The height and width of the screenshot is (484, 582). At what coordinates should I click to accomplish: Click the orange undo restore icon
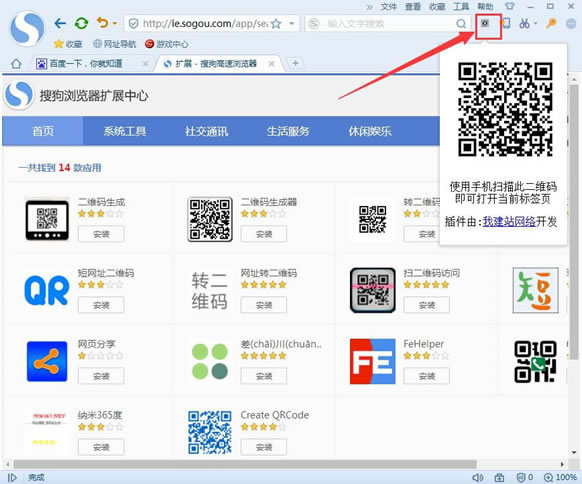(103, 23)
